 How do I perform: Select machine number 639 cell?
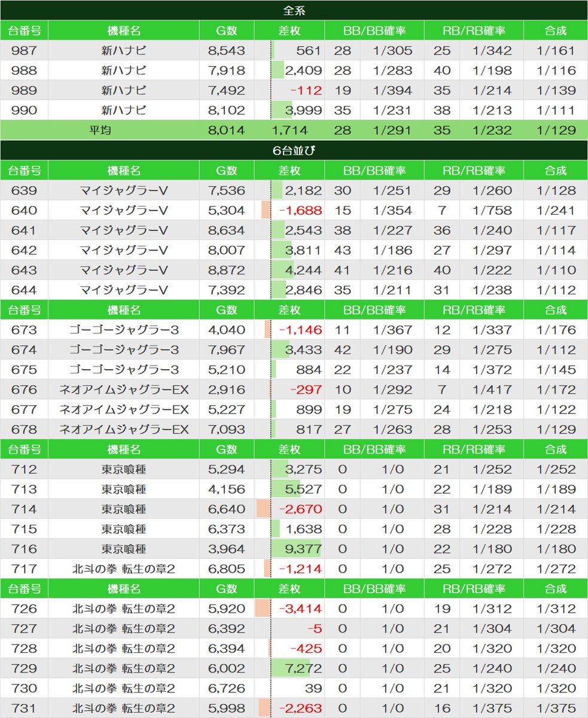click(x=24, y=190)
